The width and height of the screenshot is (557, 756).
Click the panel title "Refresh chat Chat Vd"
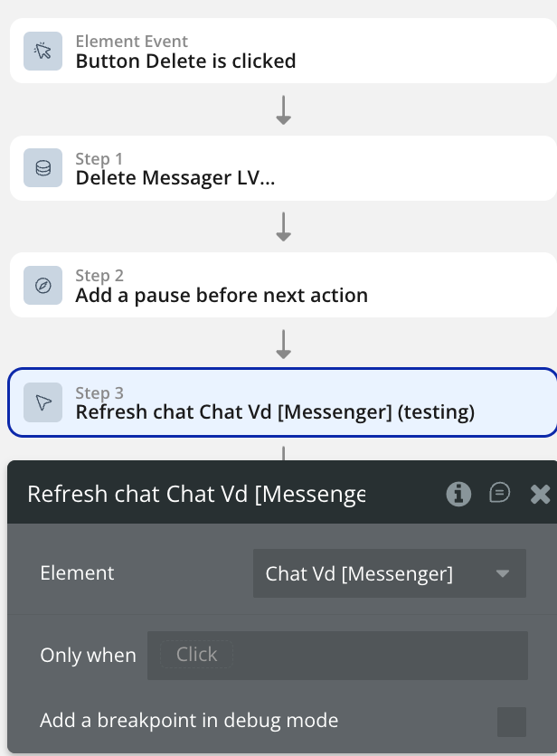196,494
